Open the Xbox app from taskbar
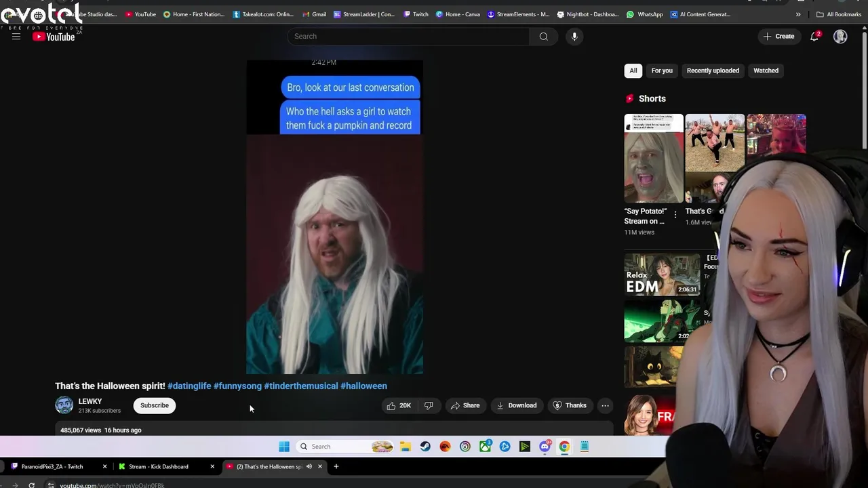 [485, 446]
